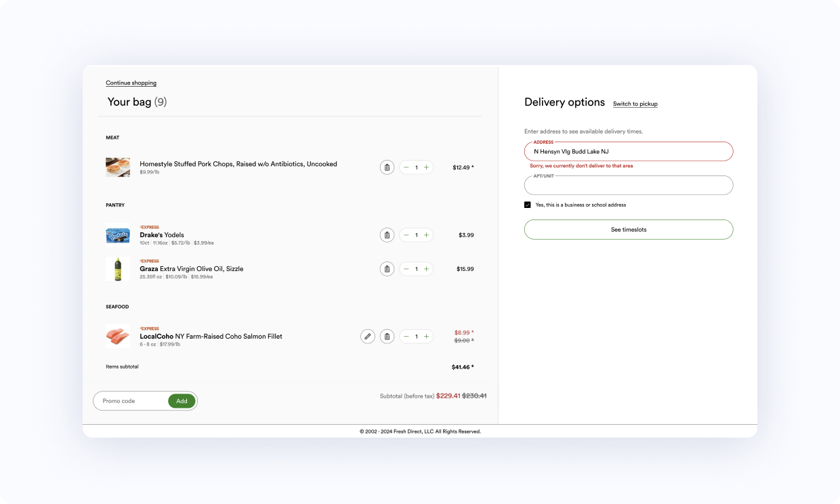Increase the Pork Chops quantity with plus
This screenshot has width=840, height=504.
click(426, 167)
